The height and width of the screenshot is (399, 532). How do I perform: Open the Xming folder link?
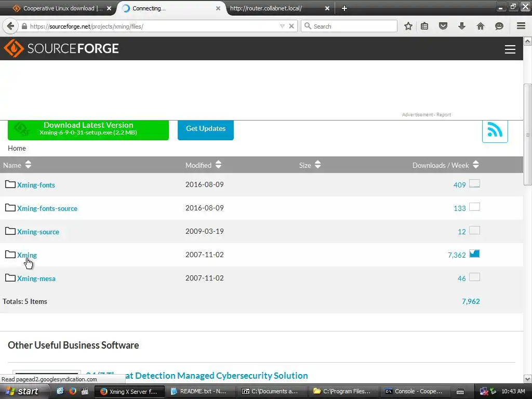27,255
